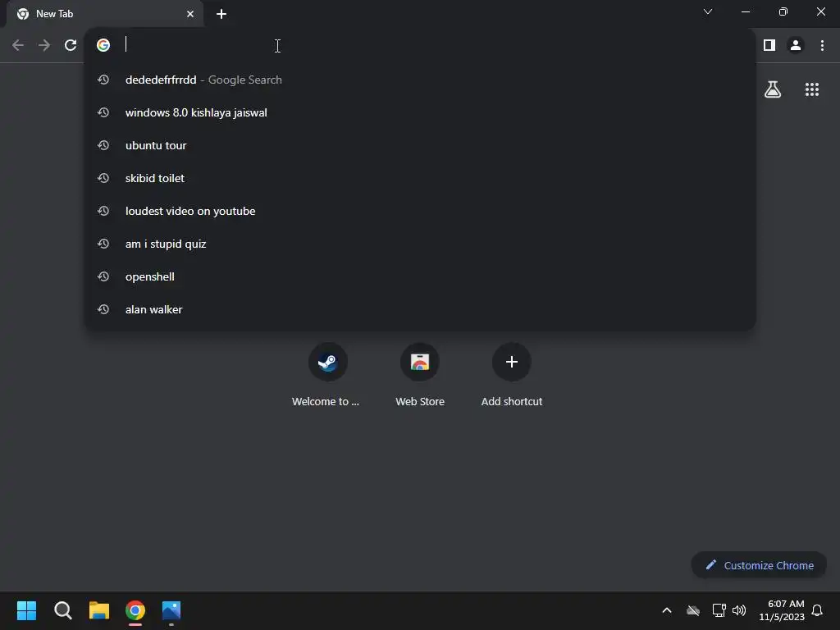Screen dimensions: 840x630
Task: Open the notifications bell
Action: [x=817, y=610]
